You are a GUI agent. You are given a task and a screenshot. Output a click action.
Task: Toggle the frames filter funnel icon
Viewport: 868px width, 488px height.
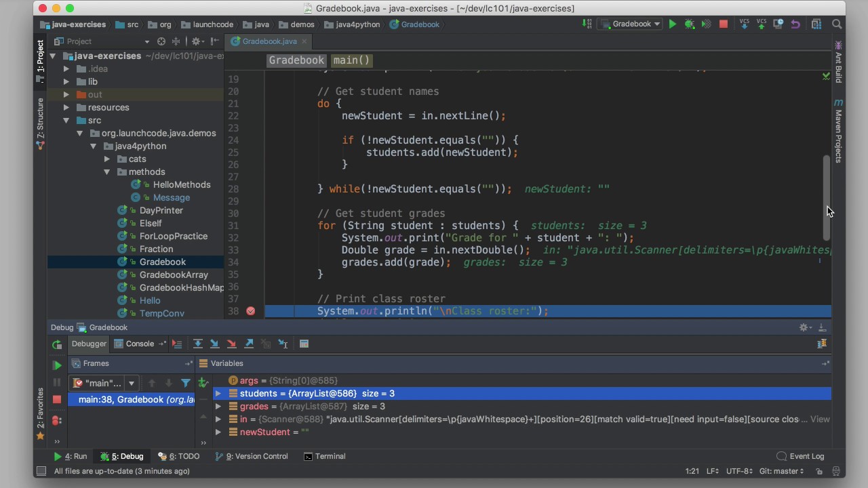(185, 383)
